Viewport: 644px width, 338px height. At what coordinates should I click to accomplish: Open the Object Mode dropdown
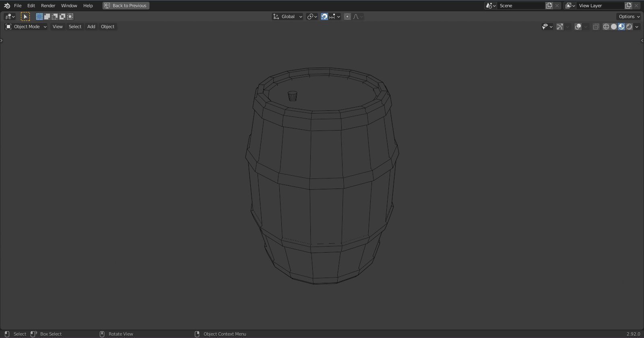coord(26,27)
